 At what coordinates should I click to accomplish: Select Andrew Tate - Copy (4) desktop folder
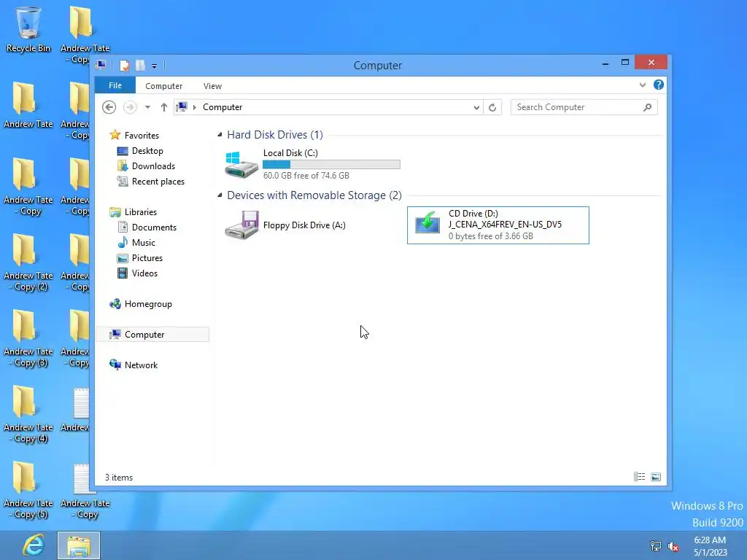coord(28,415)
